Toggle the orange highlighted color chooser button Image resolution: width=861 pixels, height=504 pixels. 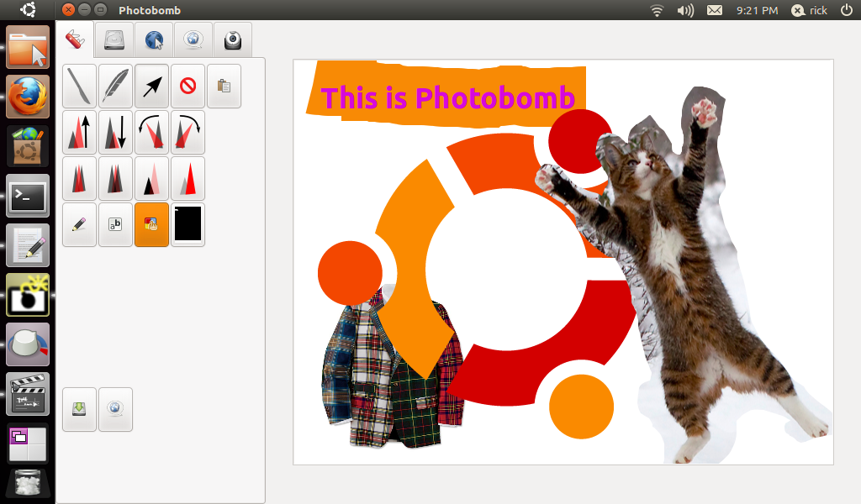[x=152, y=224]
